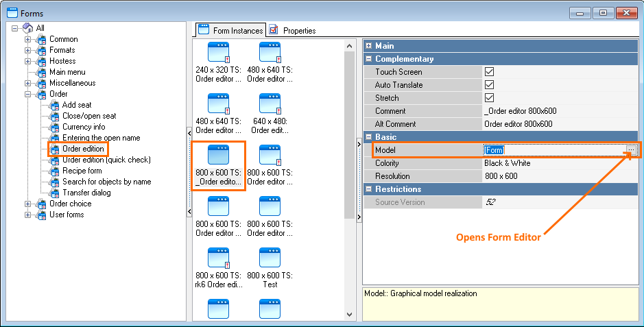Viewport: 644px width, 327px height.
Task: Expand the Miscellaneous tree node
Action: tap(28, 83)
